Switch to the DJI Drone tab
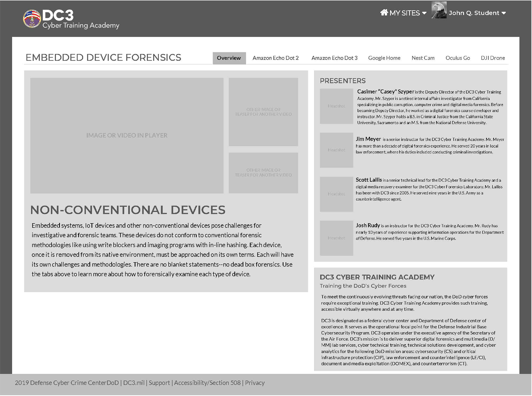 (x=493, y=58)
